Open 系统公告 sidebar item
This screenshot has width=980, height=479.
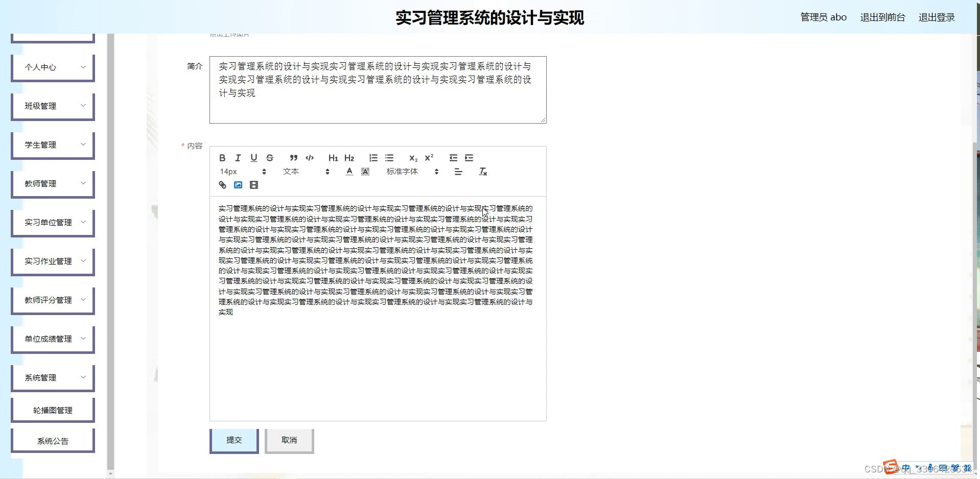(x=53, y=441)
